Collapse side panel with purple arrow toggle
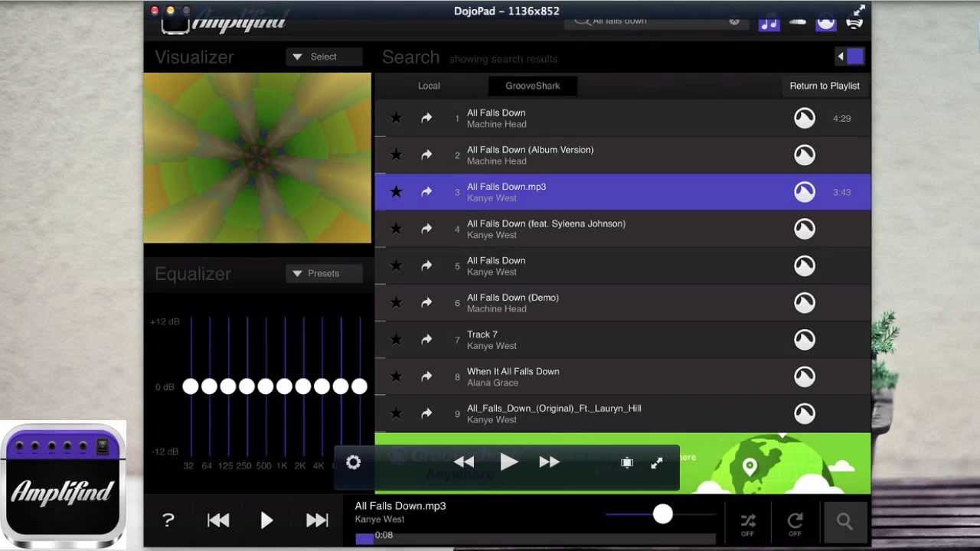The image size is (980, 551). (850, 57)
